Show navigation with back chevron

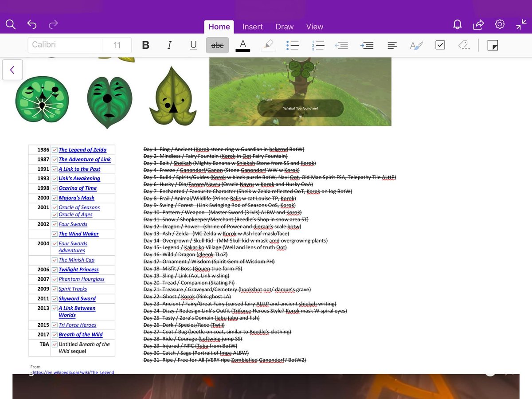point(12,70)
